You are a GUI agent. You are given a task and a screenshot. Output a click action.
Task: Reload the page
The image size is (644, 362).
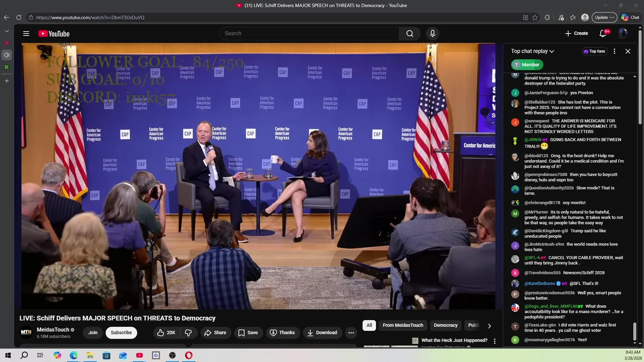(x=19, y=18)
